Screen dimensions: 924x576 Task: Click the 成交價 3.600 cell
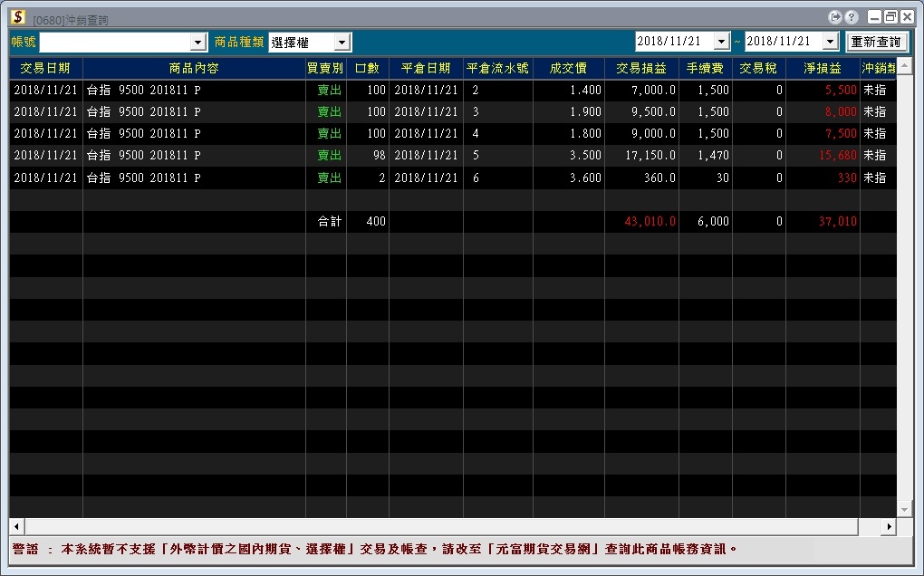coord(569,178)
